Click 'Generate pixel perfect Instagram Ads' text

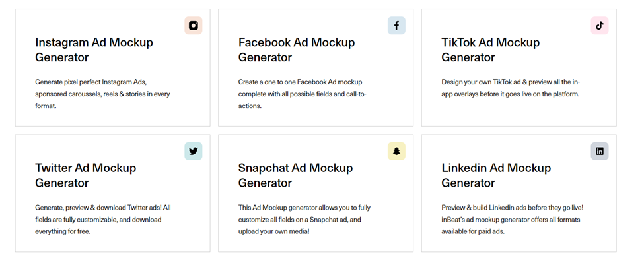tap(90, 82)
